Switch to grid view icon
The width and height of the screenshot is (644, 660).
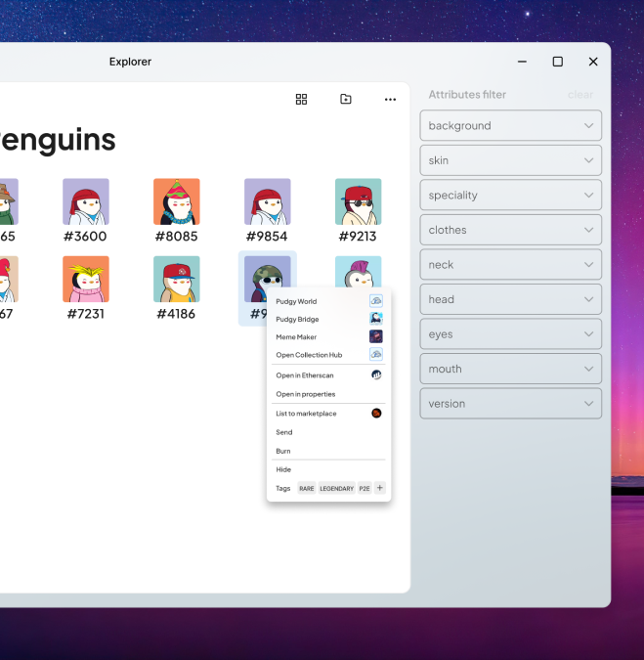tap(301, 100)
